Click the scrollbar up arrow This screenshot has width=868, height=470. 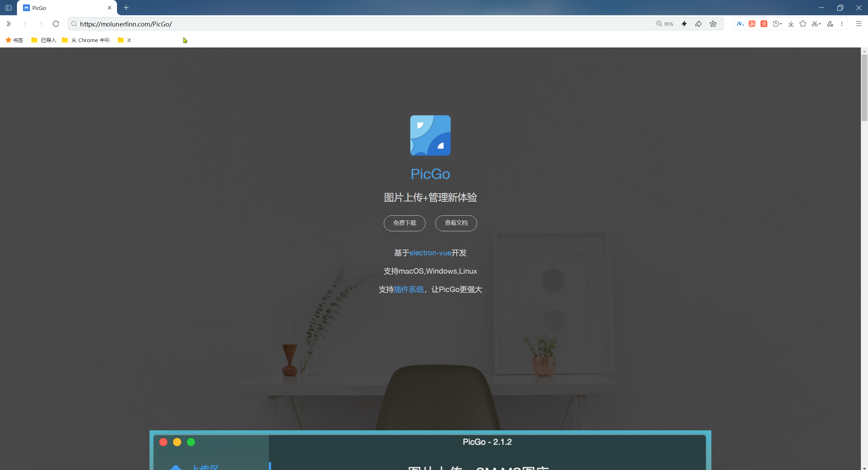pos(864,51)
